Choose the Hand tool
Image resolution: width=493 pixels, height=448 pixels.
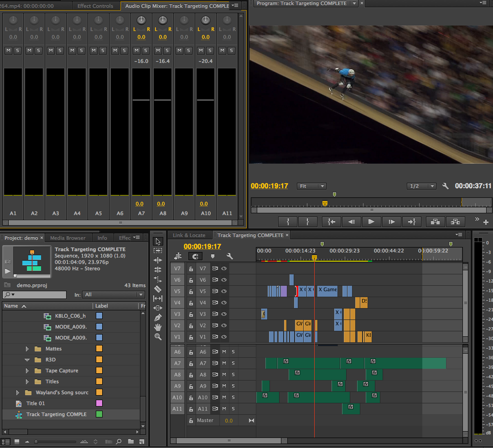point(158,327)
